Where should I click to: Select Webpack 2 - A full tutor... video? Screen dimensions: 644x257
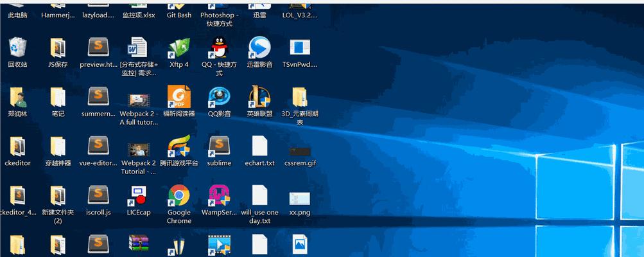click(139, 100)
